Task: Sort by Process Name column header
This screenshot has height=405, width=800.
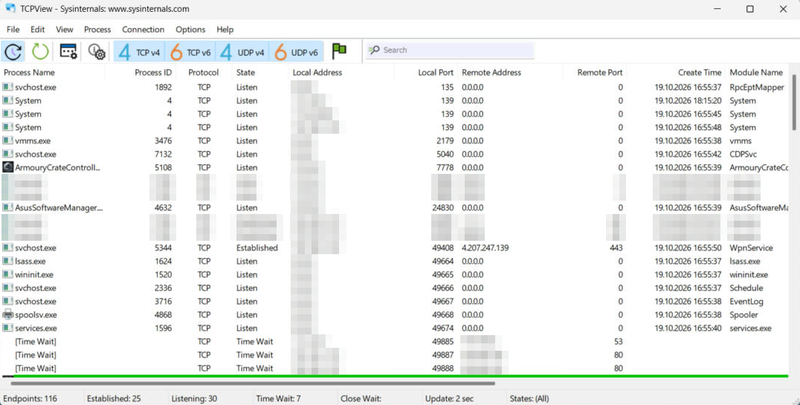Action: pos(29,72)
